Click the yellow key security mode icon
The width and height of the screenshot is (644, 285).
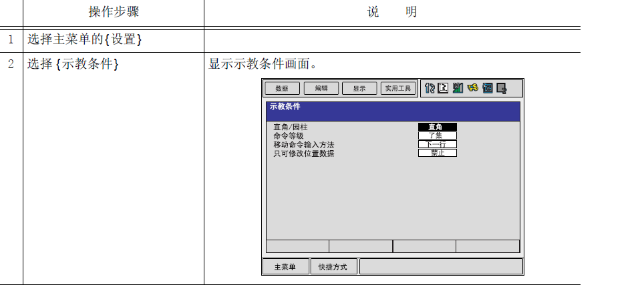472,87
